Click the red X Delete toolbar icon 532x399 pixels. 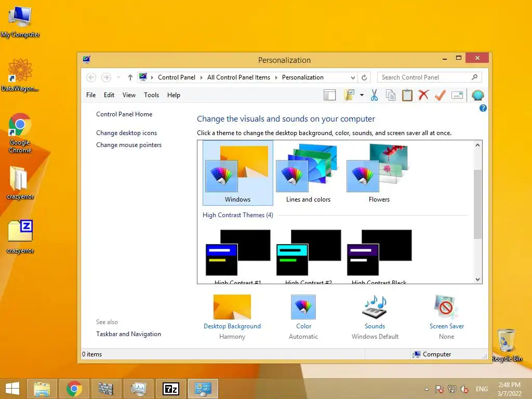point(423,95)
